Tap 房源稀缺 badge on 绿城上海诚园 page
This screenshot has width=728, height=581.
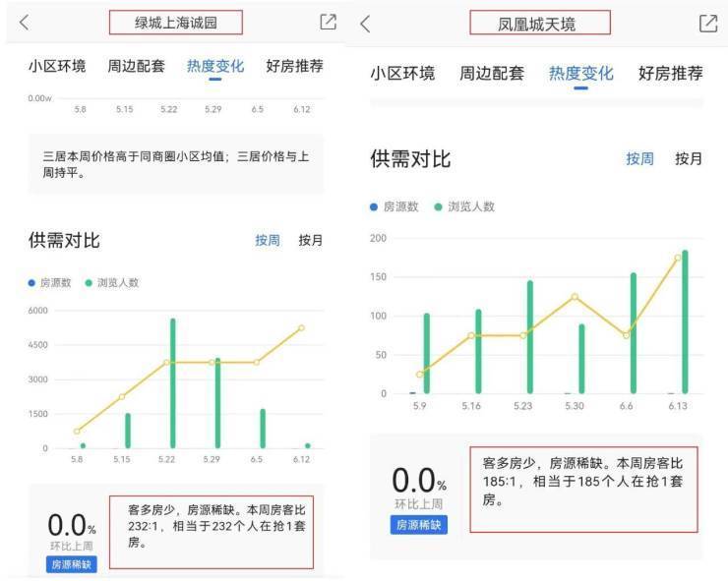coord(73,564)
